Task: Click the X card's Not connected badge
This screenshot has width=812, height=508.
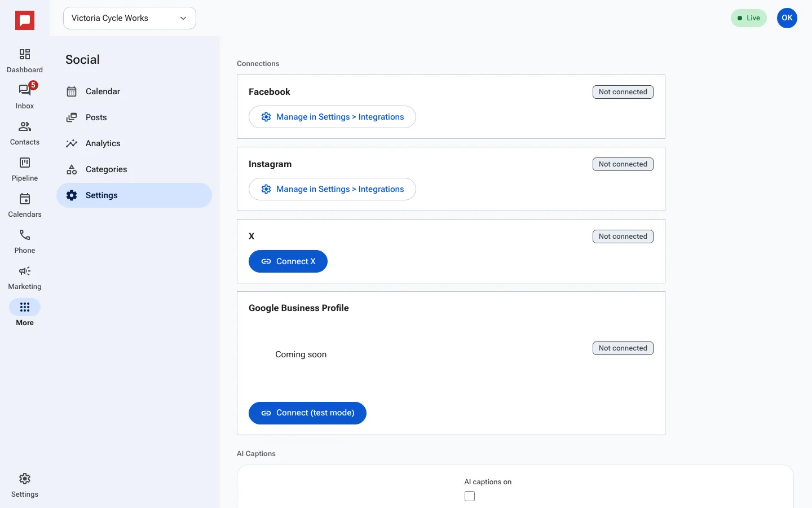Action: point(623,237)
